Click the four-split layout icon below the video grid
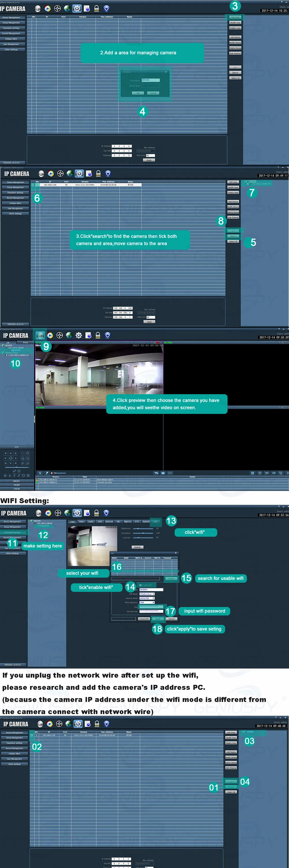 253,473
